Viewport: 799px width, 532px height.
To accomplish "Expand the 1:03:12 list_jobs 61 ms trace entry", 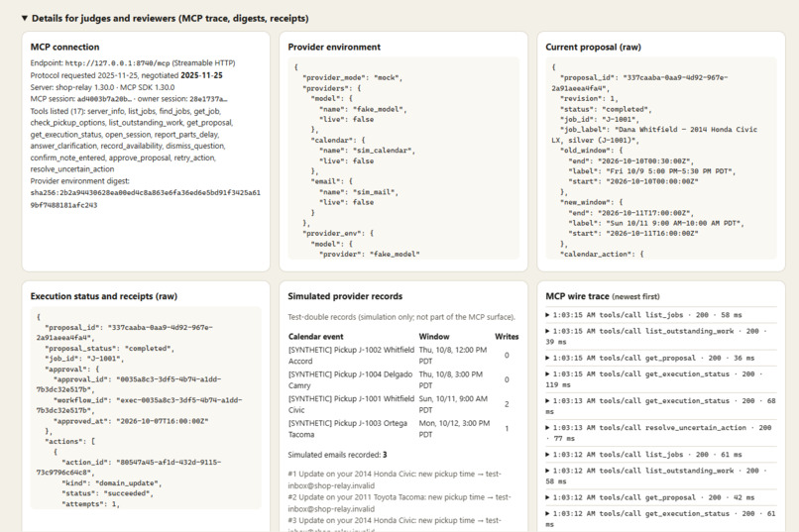I will [x=660, y=455].
